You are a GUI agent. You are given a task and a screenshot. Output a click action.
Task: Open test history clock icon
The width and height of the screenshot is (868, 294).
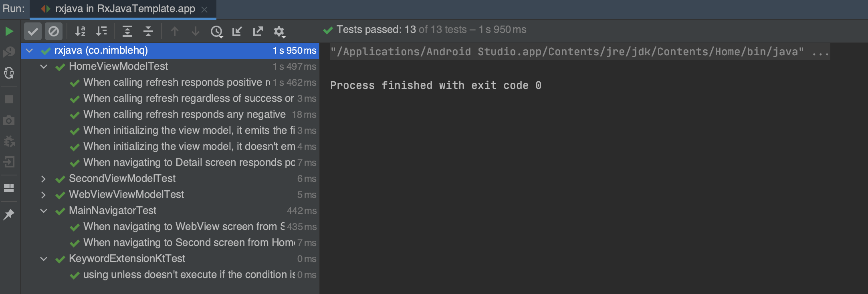tap(216, 31)
